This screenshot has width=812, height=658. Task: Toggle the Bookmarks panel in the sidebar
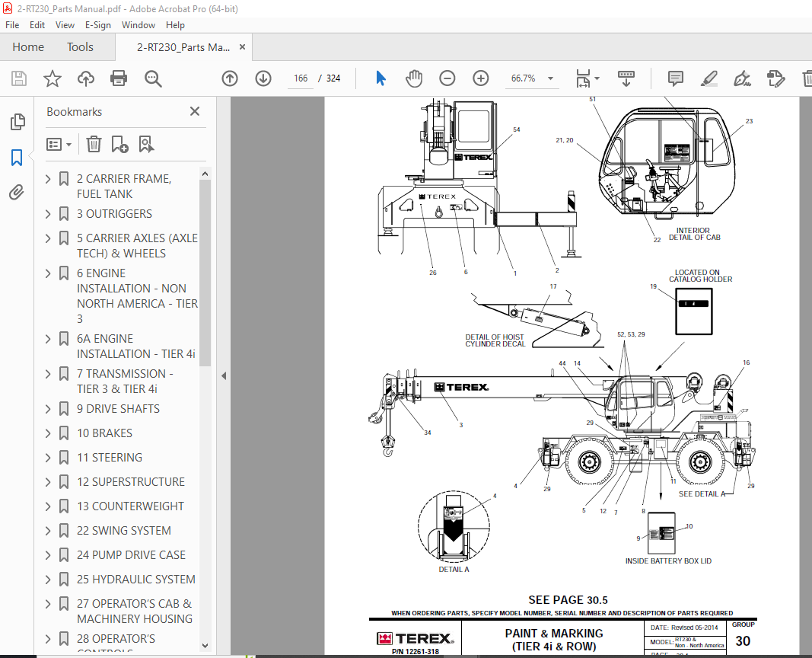(17, 158)
